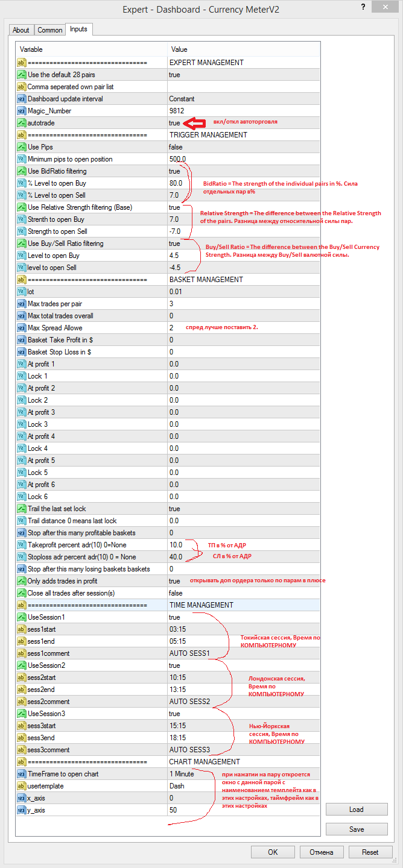This screenshot has height=868, width=403.
Task: Select the Inputs tab
Action: pos(78,29)
